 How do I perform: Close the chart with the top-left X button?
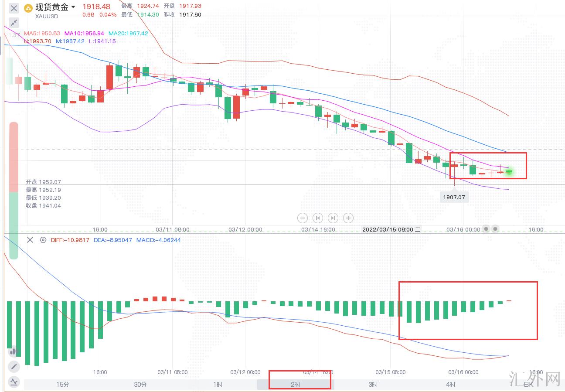pos(14,8)
